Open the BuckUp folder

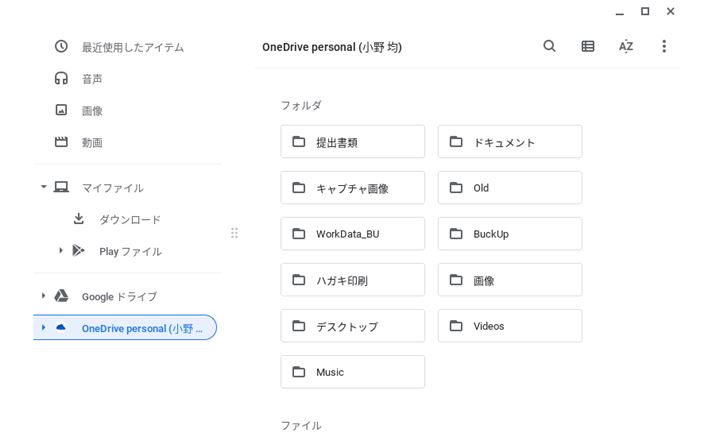(509, 234)
